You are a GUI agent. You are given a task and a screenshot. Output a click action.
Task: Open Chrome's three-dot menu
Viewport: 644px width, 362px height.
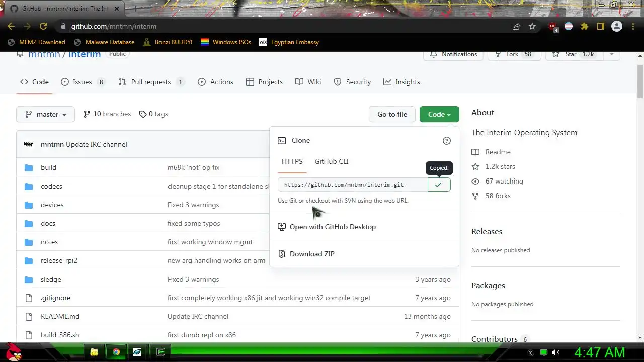tap(632, 26)
